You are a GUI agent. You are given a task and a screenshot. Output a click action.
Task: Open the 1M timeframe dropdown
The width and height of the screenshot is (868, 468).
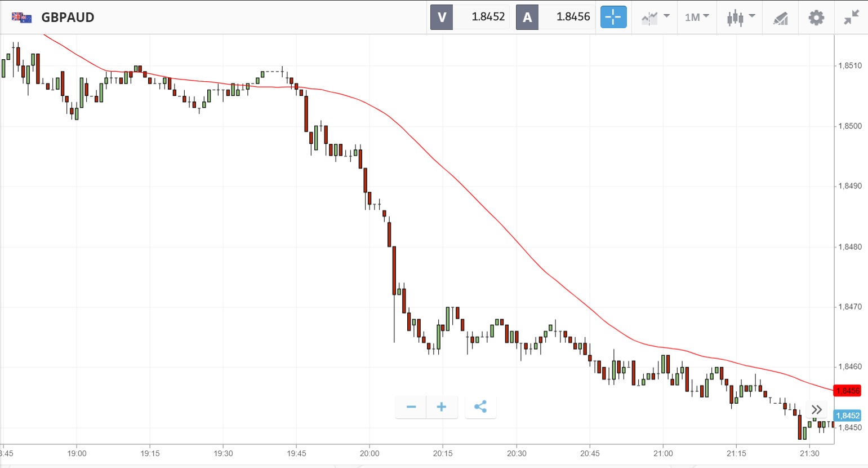coord(697,17)
